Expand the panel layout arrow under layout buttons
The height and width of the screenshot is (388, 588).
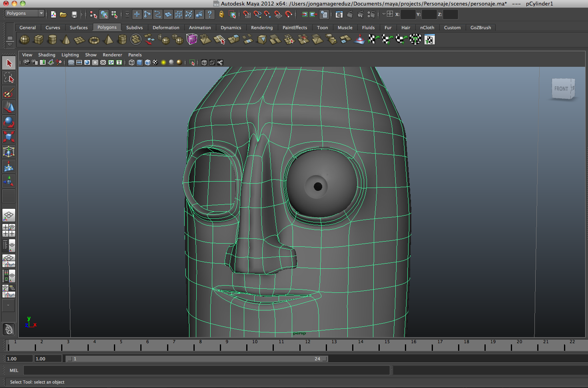(x=8, y=305)
